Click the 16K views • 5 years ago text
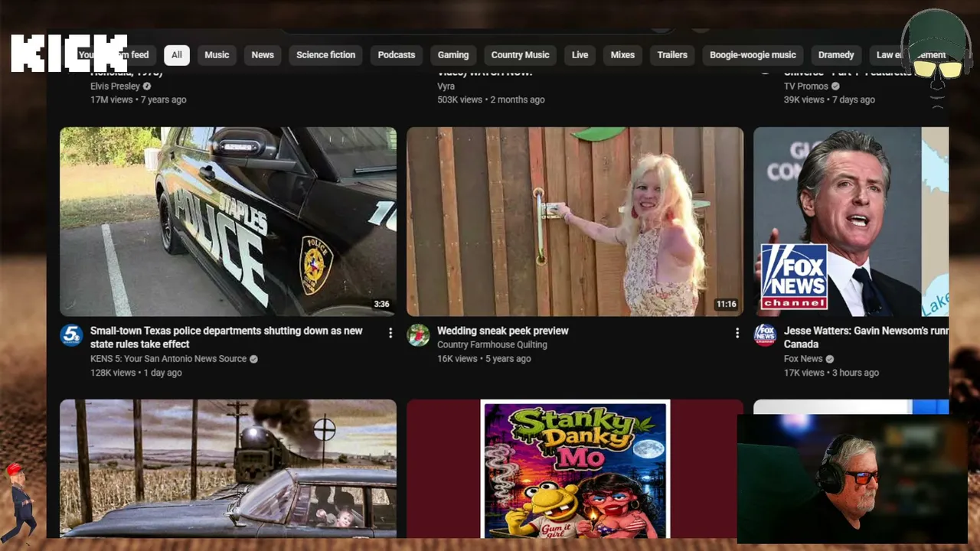 point(484,359)
